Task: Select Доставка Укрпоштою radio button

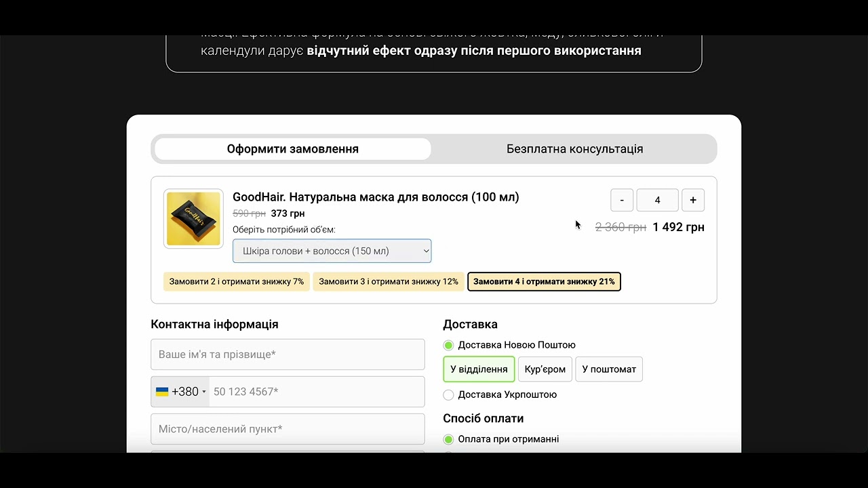Action: pyautogui.click(x=448, y=394)
